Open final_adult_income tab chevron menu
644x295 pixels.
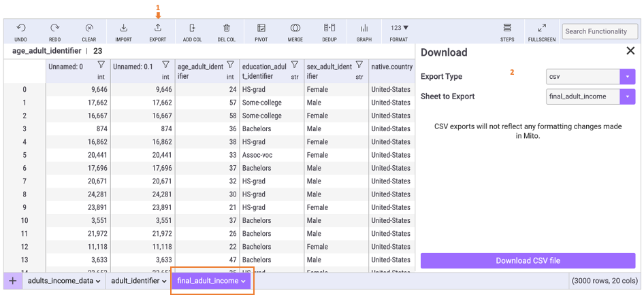[243, 281]
